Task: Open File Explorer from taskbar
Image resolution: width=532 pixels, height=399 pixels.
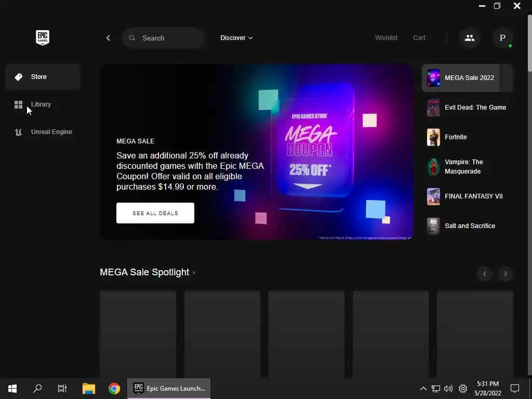Action: 89,389
